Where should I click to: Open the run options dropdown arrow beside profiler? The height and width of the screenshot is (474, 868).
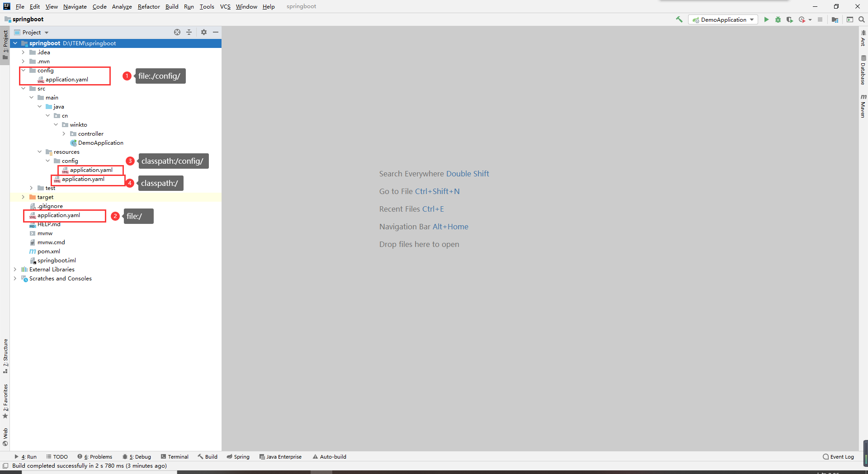(810, 19)
